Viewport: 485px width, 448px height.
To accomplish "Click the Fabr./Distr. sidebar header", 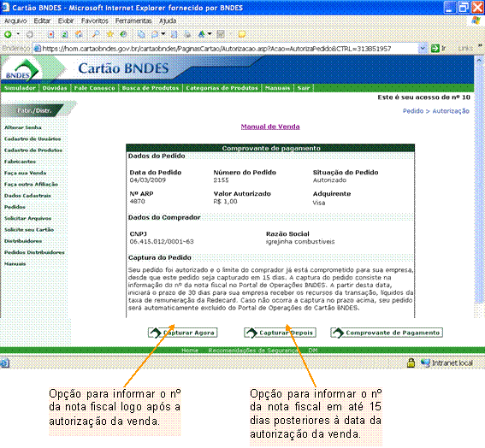I will click(34, 110).
